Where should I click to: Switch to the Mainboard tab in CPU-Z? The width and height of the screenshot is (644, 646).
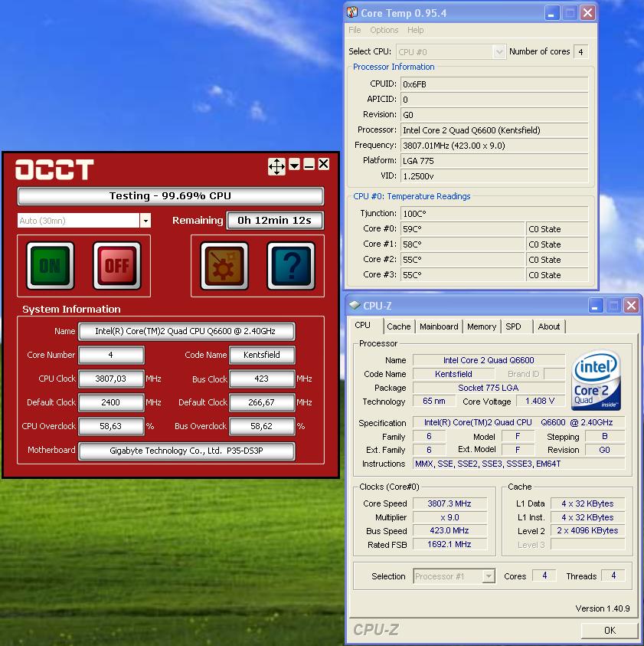(x=439, y=326)
